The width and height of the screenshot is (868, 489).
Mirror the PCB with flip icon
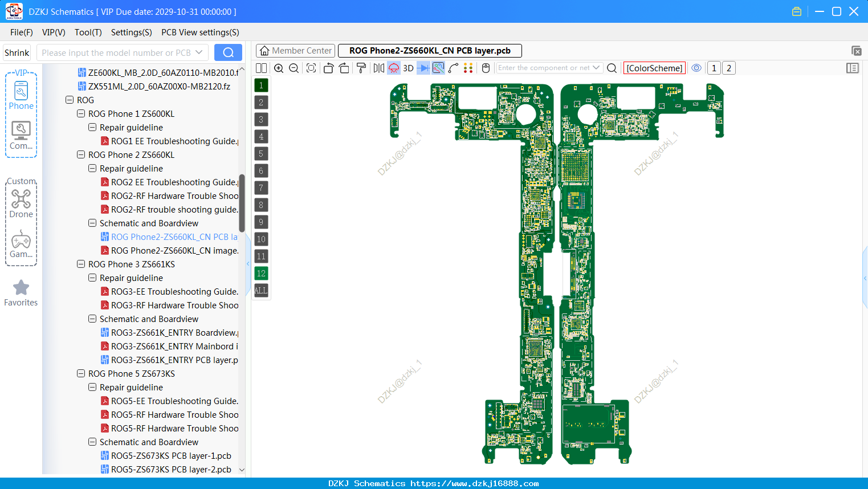tap(379, 68)
